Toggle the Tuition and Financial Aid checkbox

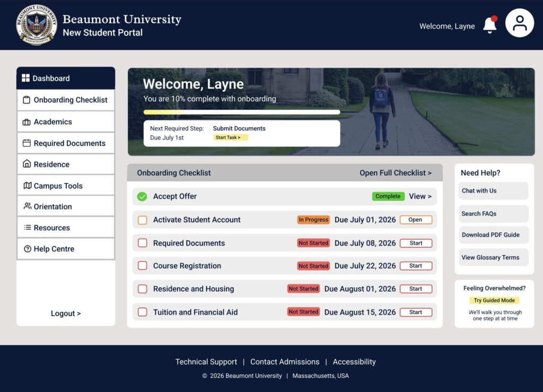[x=142, y=312]
